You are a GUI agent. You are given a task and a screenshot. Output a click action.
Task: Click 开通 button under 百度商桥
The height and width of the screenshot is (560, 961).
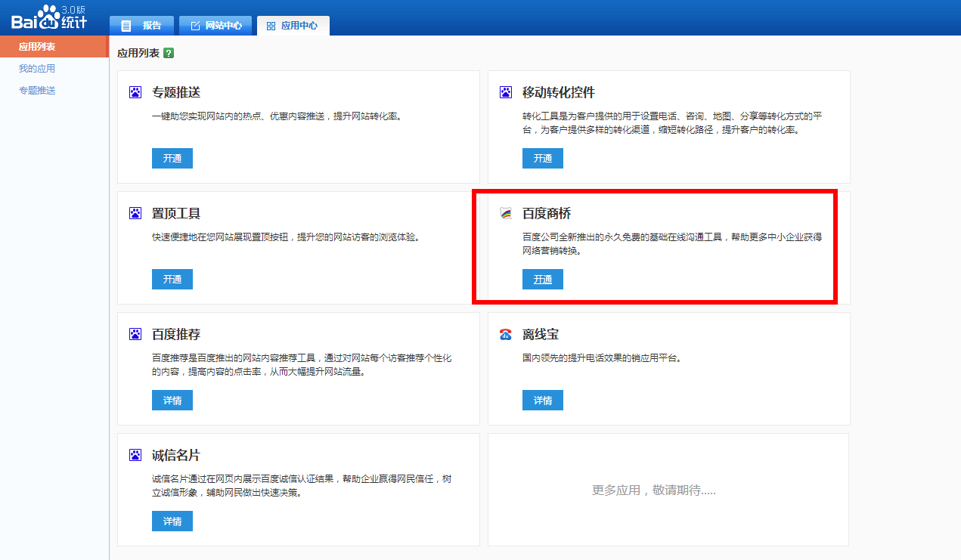543,279
